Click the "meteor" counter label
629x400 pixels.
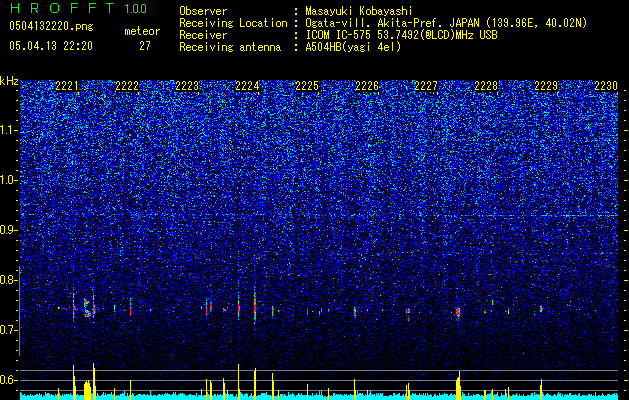tap(142, 31)
